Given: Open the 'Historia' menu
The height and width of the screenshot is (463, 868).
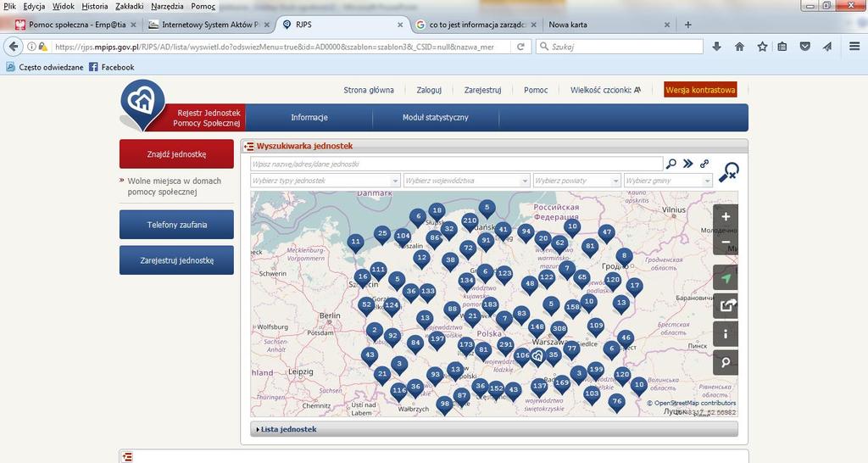Looking at the screenshot, I should click(95, 6).
